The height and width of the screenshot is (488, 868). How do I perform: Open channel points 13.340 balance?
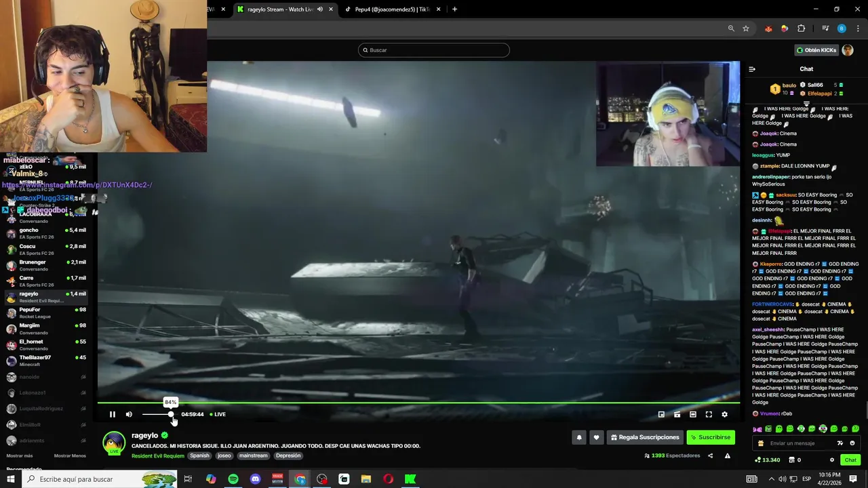(767, 460)
